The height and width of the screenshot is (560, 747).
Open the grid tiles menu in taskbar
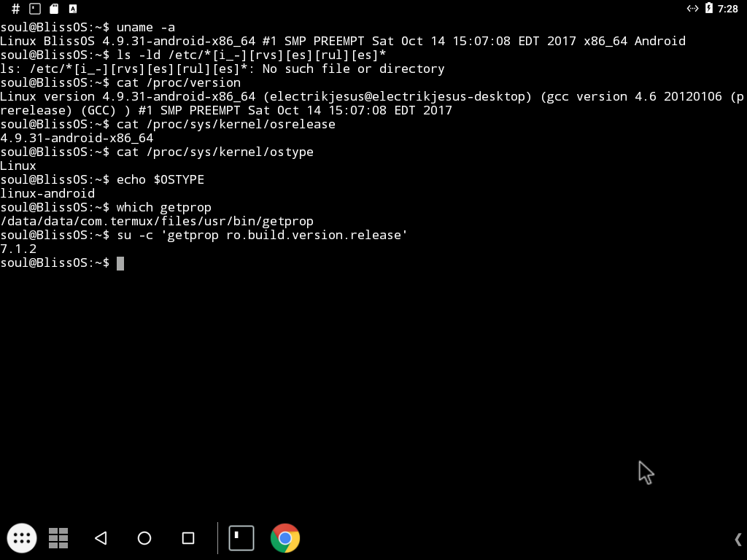click(x=58, y=538)
